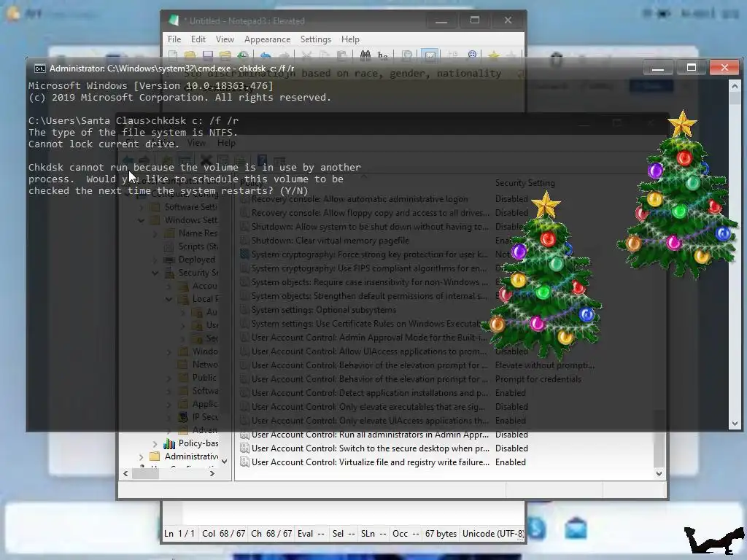Click the Open file folder icon in Notepad3

click(190, 55)
